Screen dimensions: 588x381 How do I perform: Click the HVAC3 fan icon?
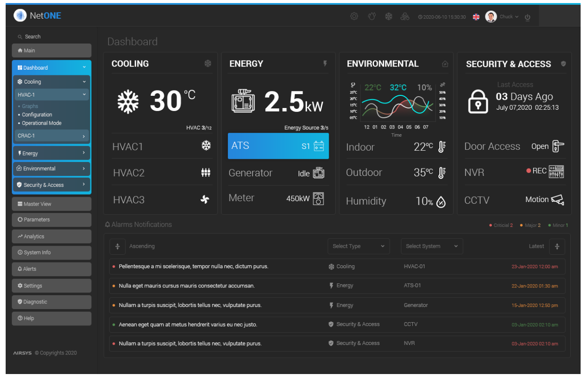click(205, 199)
